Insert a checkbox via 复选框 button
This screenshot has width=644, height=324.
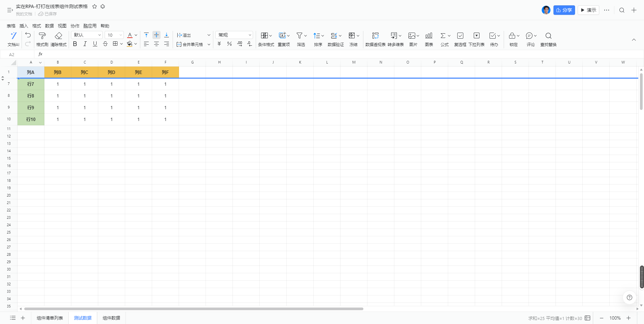pyautogui.click(x=460, y=36)
